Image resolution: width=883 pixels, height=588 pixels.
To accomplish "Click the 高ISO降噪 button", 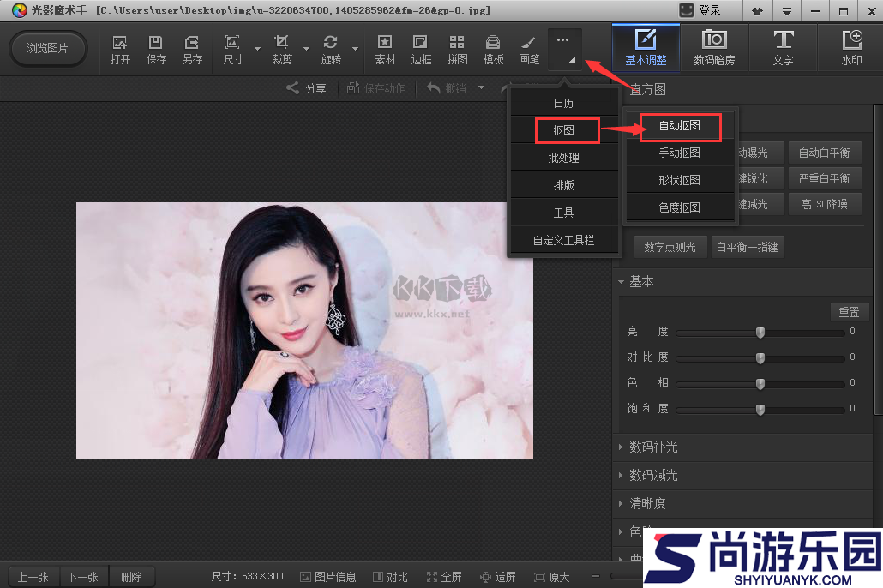I will pyautogui.click(x=825, y=205).
